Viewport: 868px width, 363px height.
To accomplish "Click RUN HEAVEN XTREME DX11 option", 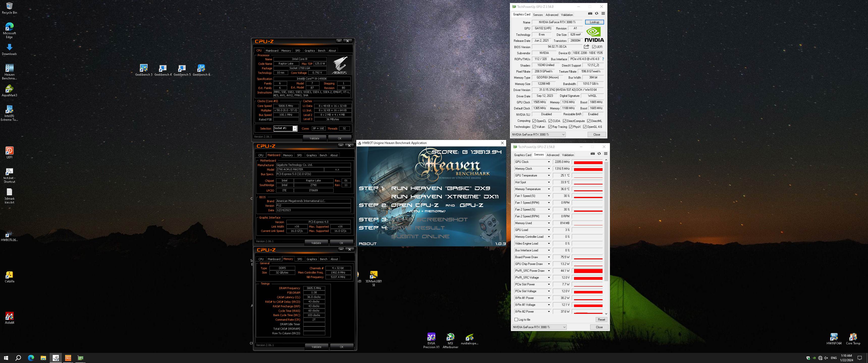I will click(x=444, y=197).
